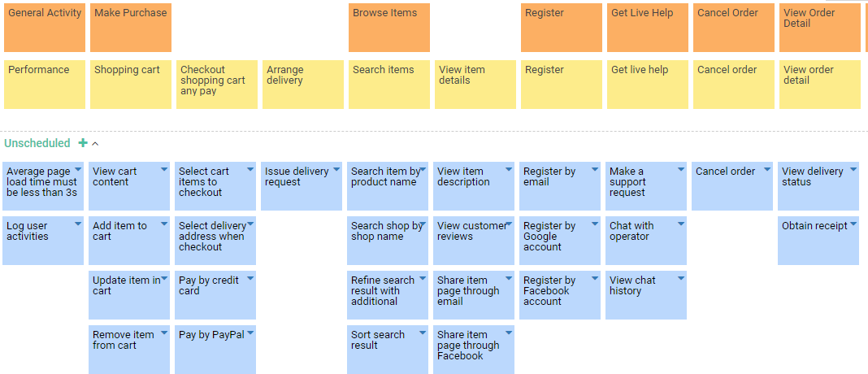The height and width of the screenshot is (374, 868).
Task: Select the Make Purchase orange activity card
Action: click(130, 28)
